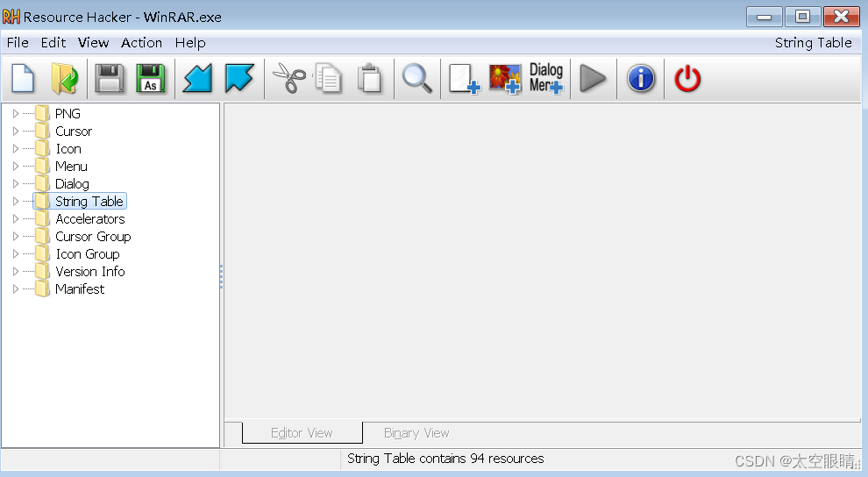Select the Cursor Group folder
The image size is (868, 477).
(83, 236)
